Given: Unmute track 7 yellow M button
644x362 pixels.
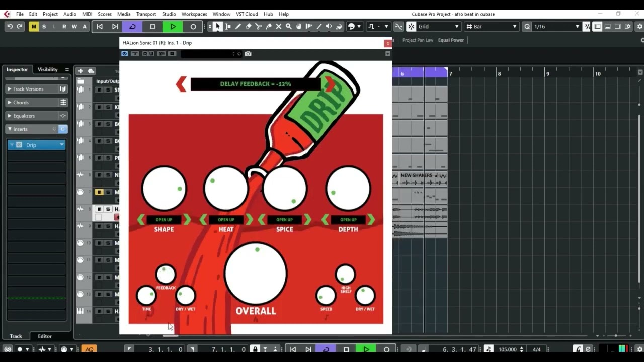Looking at the screenshot, I should [x=99, y=192].
